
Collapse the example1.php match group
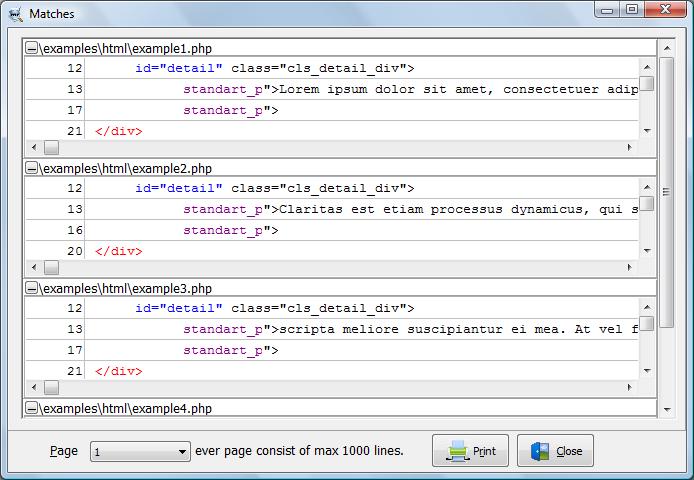click(31, 48)
